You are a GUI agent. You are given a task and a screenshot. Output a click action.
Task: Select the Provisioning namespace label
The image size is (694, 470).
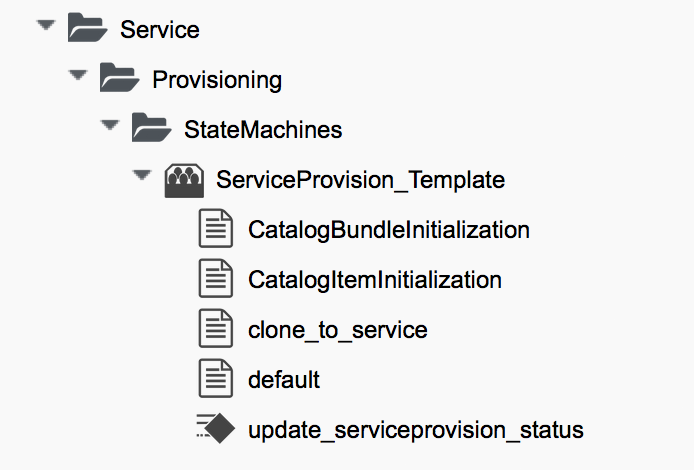click(x=217, y=80)
